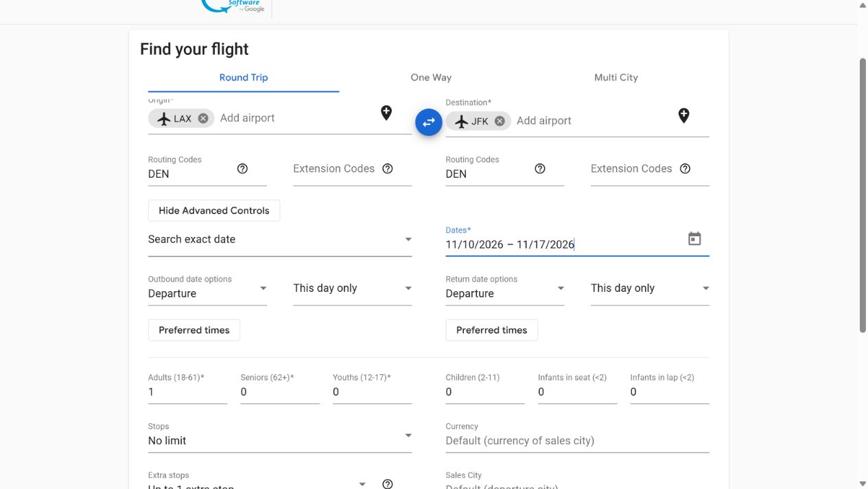
Task: Click Infants in lap count field
Action: click(670, 391)
